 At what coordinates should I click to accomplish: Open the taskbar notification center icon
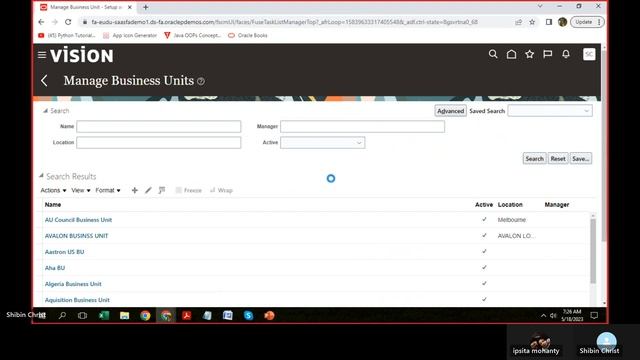(x=594, y=315)
